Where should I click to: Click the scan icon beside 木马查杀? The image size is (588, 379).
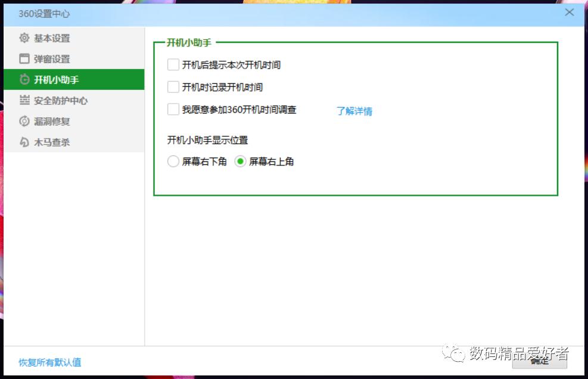[24, 142]
